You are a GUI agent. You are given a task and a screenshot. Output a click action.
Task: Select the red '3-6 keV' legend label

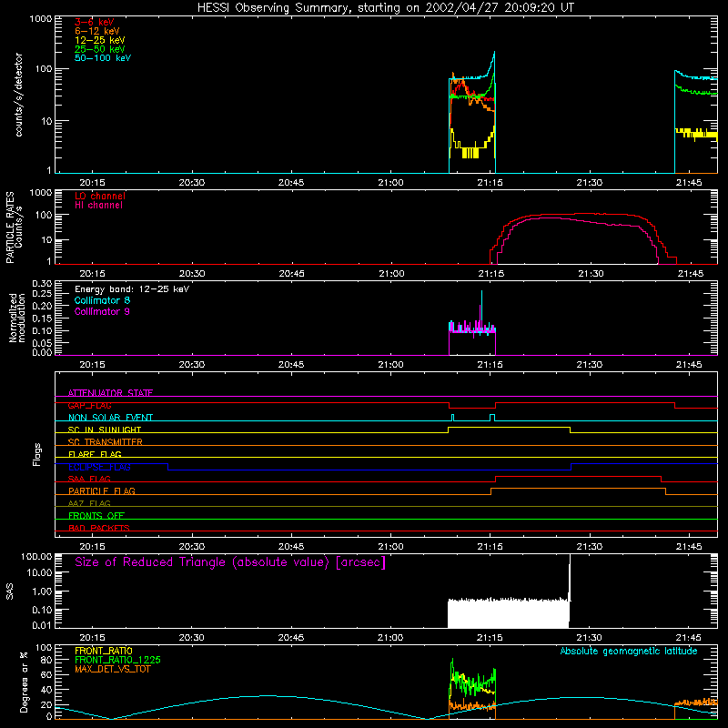tap(95, 22)
